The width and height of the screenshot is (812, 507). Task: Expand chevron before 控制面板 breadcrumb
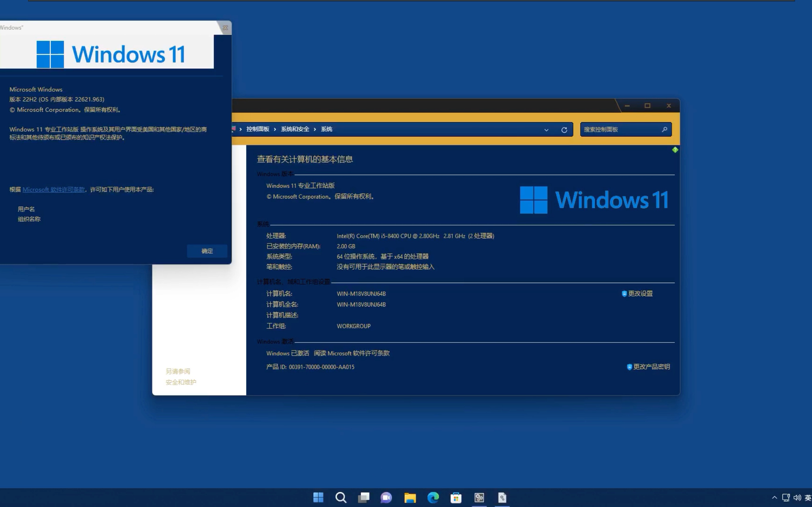pyautogui.click(x=241, y=129)
